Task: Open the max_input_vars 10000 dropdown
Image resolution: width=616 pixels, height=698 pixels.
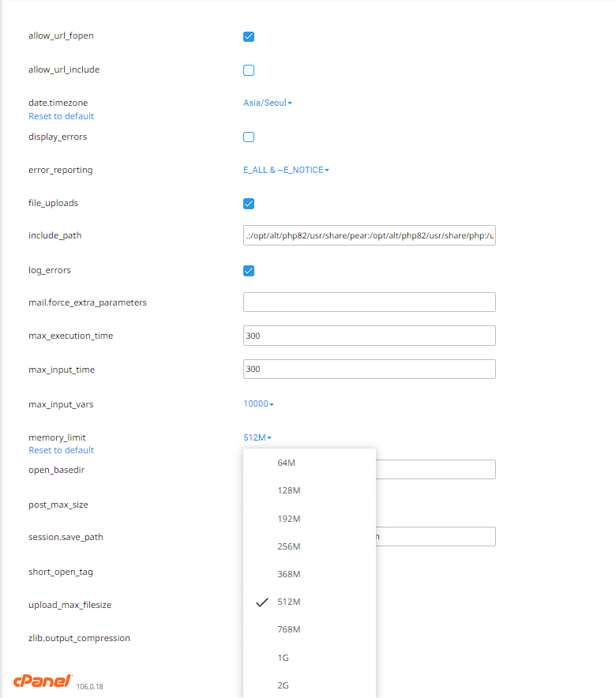Action: coord(258,403)
